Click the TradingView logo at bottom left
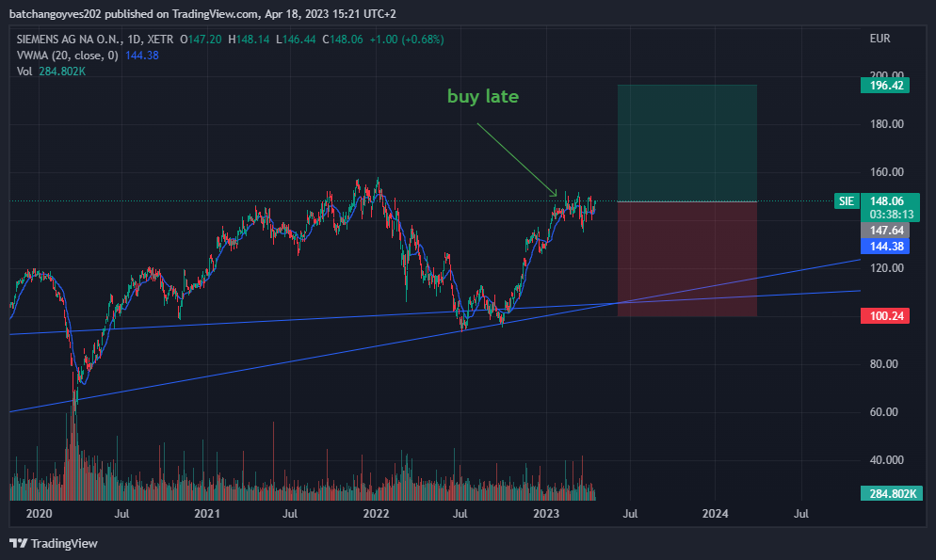The height and width of the screenshot is (560, 936). (x=53, y=543)
